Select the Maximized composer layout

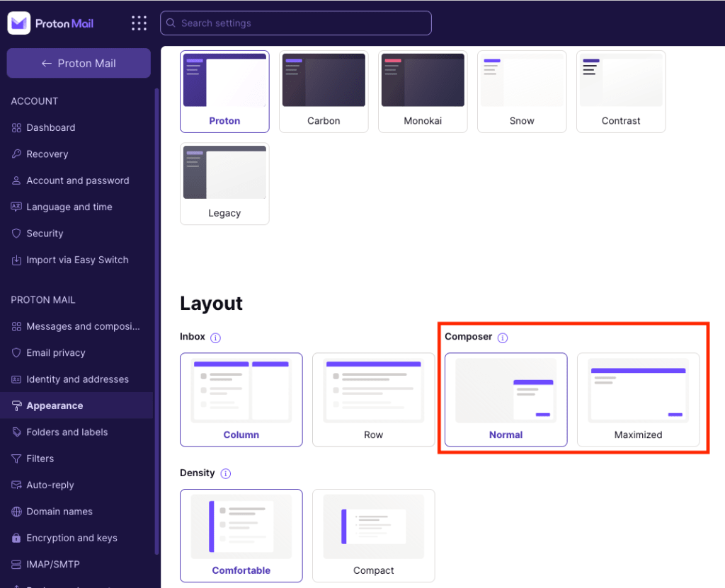click(x=637, y=400)
